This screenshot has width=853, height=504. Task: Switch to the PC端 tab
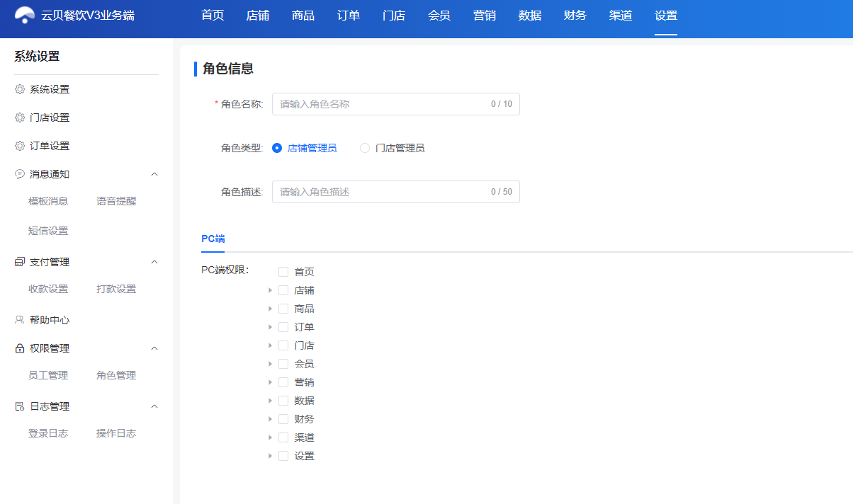[213, 239]
